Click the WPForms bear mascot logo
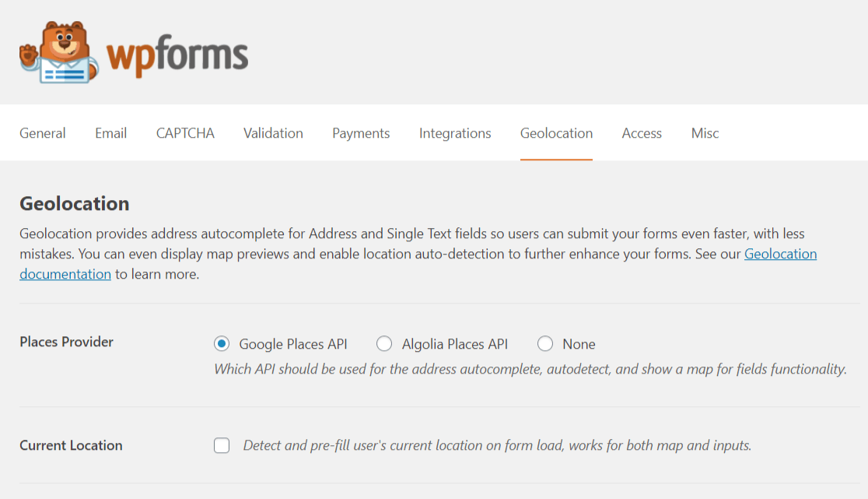 [x=59, y=53]
